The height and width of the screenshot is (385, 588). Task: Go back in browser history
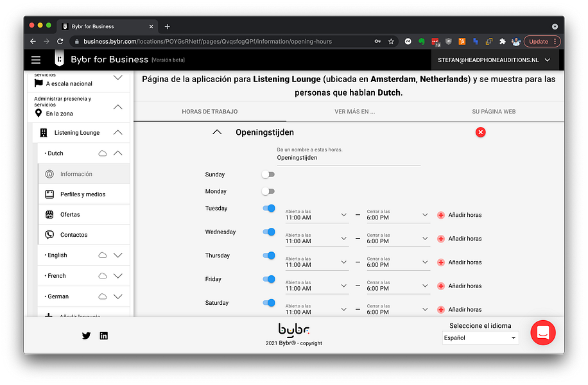coord(33,42)
